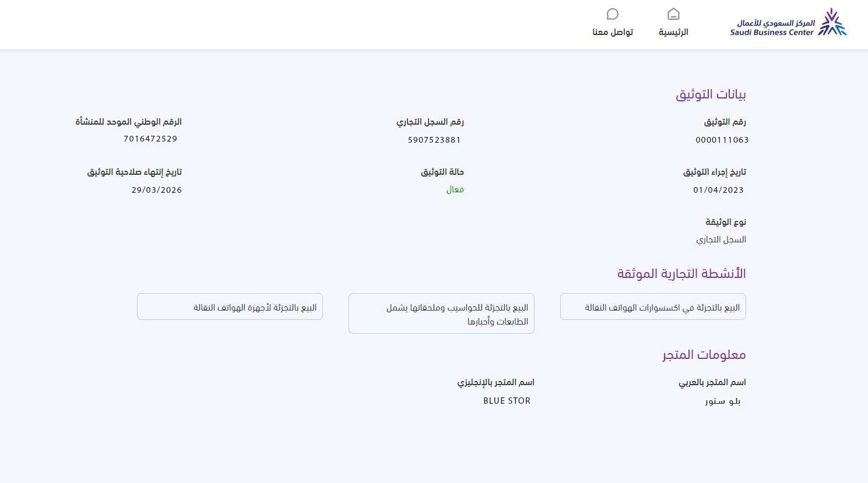The image size is (868, 483).
Task: Click the بيانات التوثيق section heading
Action: (711, 94)
